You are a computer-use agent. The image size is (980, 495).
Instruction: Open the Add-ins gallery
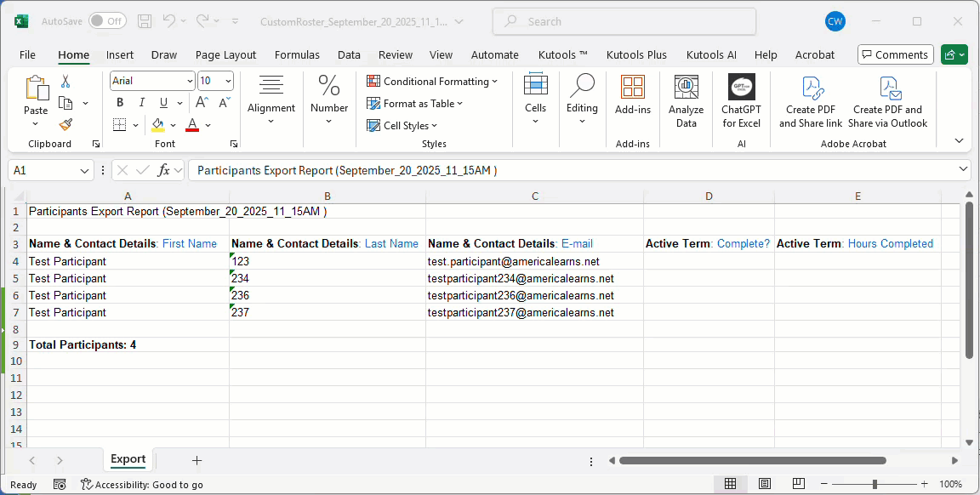click(x=632, y=95)
